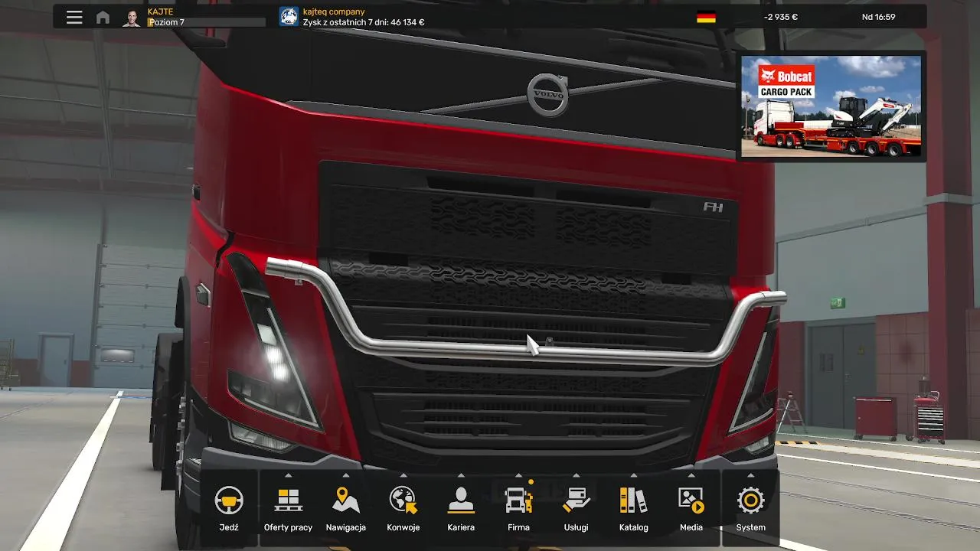
Task: Go to the home screen icon
Action: (103, 17)
